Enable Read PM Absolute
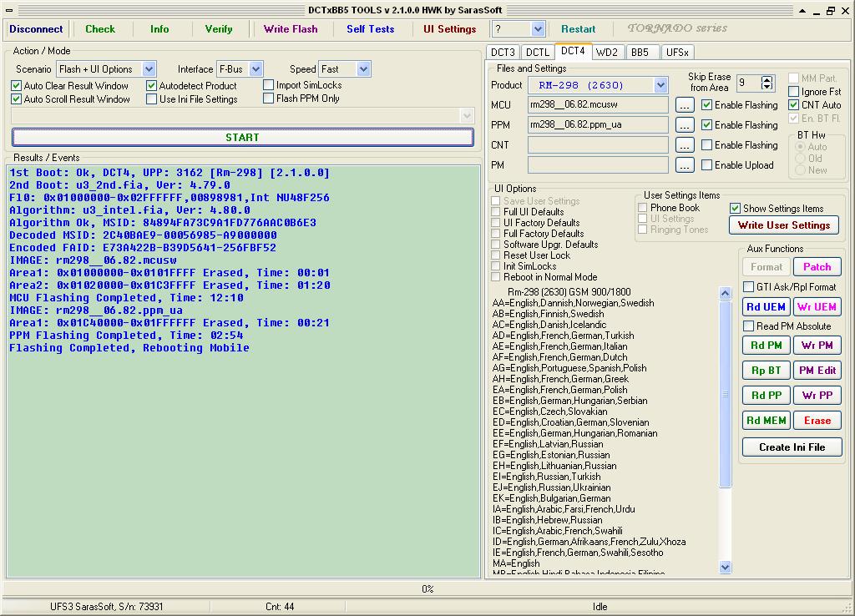Image resolution: width=855 pixels, height=616 pixels. coord(749,326)
